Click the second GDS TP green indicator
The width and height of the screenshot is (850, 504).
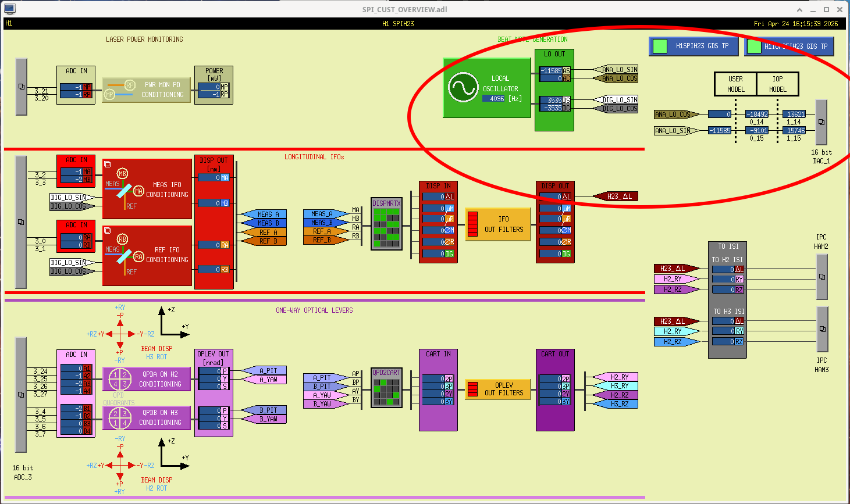point(754,46)
